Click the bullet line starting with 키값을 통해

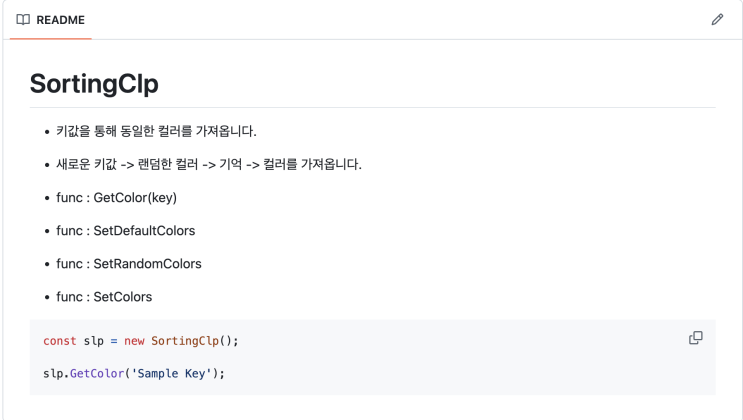157,131
